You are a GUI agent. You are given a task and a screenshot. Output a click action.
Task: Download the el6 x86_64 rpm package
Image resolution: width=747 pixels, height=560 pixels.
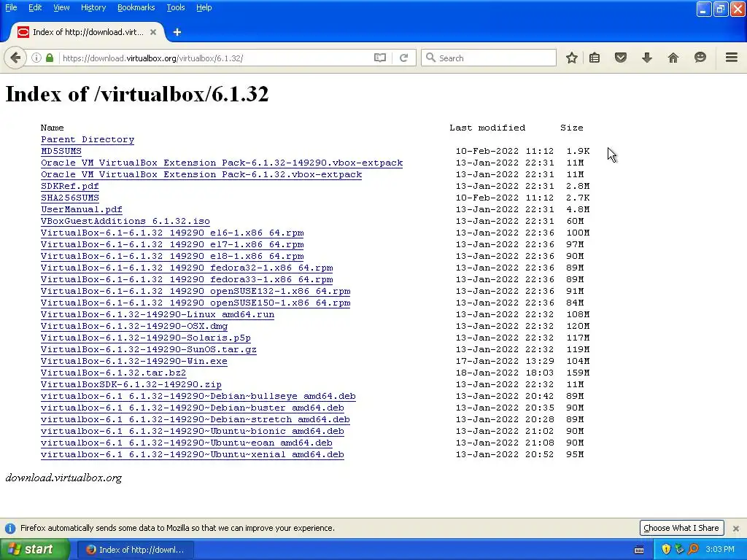coord(172,233)
